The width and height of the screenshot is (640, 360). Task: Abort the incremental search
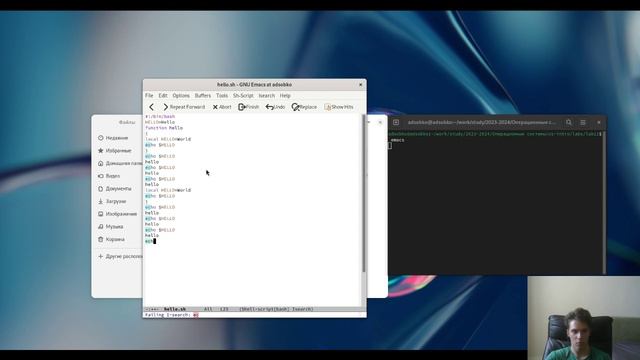point(222,107)
